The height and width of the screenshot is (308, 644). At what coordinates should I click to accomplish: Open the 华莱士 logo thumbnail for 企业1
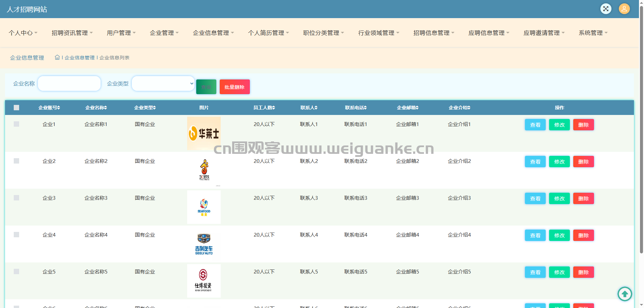point(204,133)
